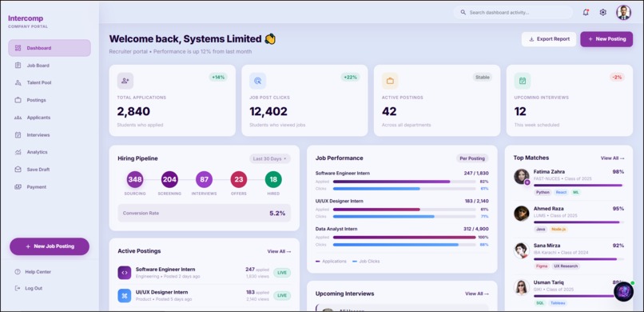Click the +14% badge
This screenshot has height=312, width=644.
coord(217,77)
